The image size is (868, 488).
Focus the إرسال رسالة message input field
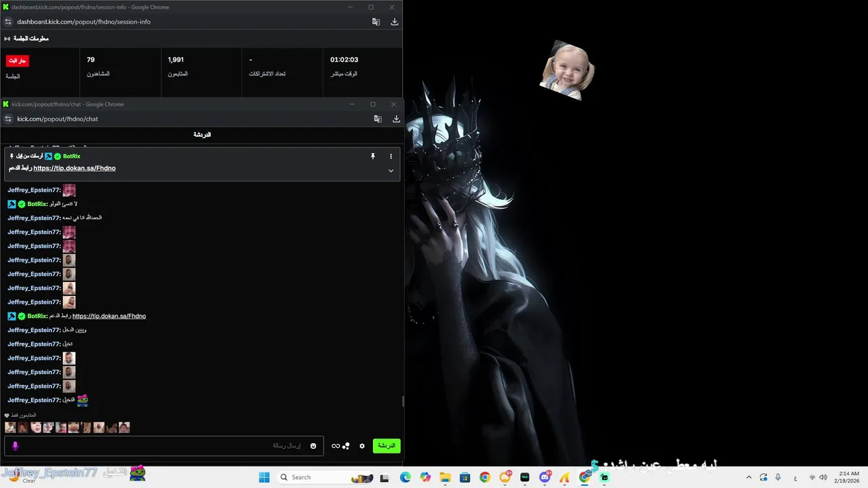165,446
